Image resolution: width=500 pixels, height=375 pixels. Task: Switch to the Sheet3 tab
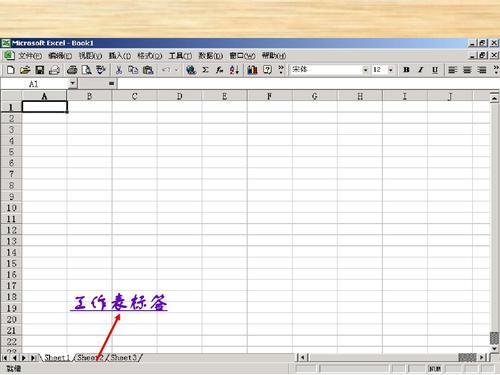click(124, 358)
